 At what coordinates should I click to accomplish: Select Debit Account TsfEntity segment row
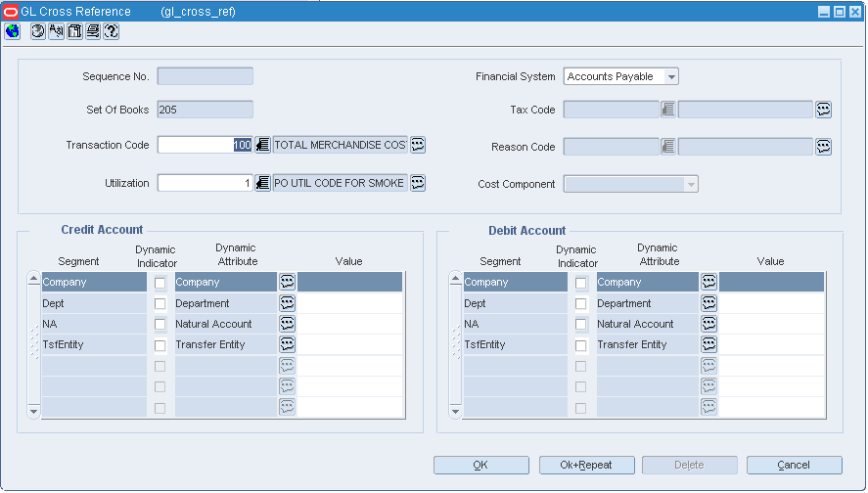pos(516,344)
